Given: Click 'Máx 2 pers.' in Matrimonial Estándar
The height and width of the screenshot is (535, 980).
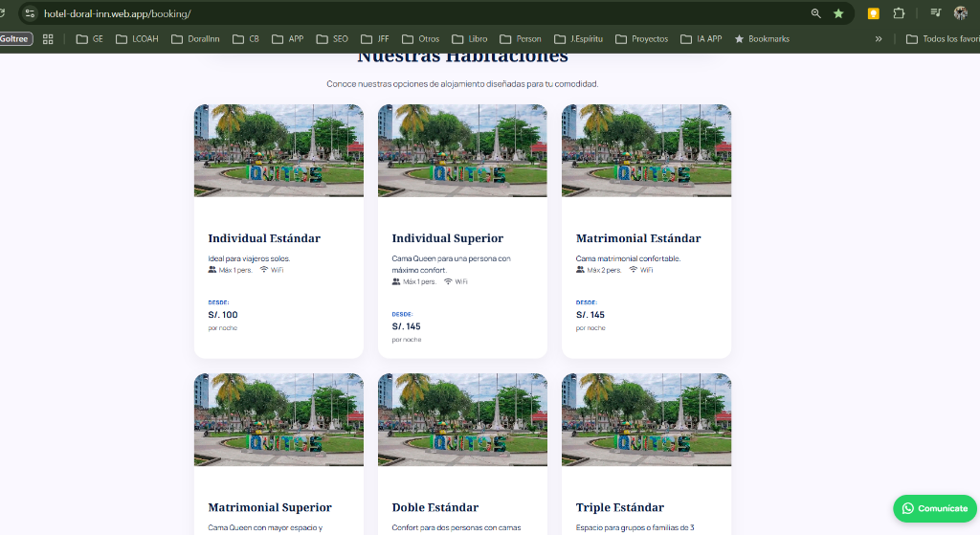Looking at the screenshot, I should 605,270.
